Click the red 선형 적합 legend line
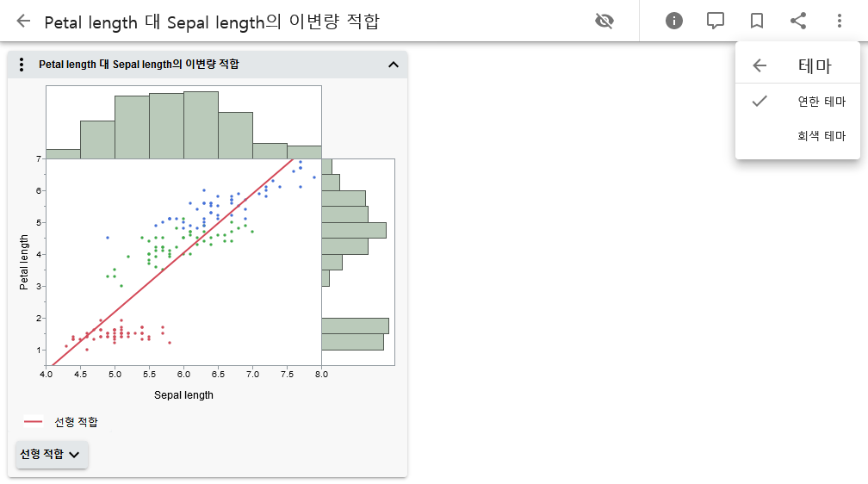This screenshot has height=484, width=868. coord(34,422)
